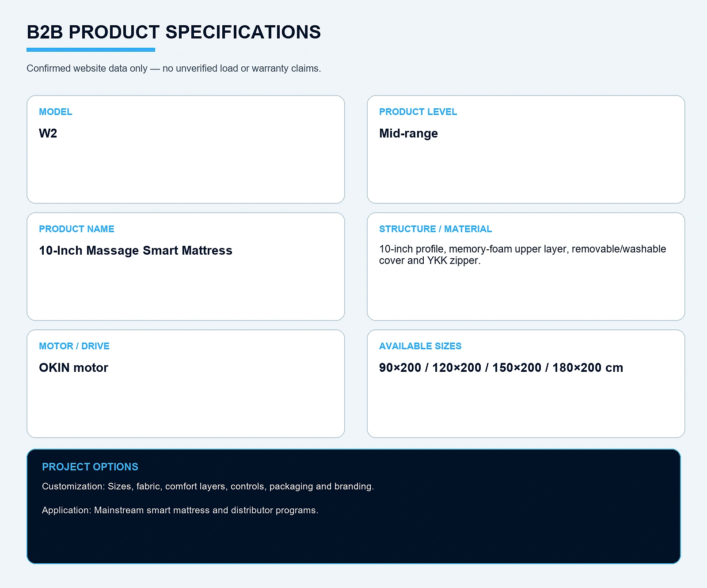Select the OKIN motor value

pos(73,368)
